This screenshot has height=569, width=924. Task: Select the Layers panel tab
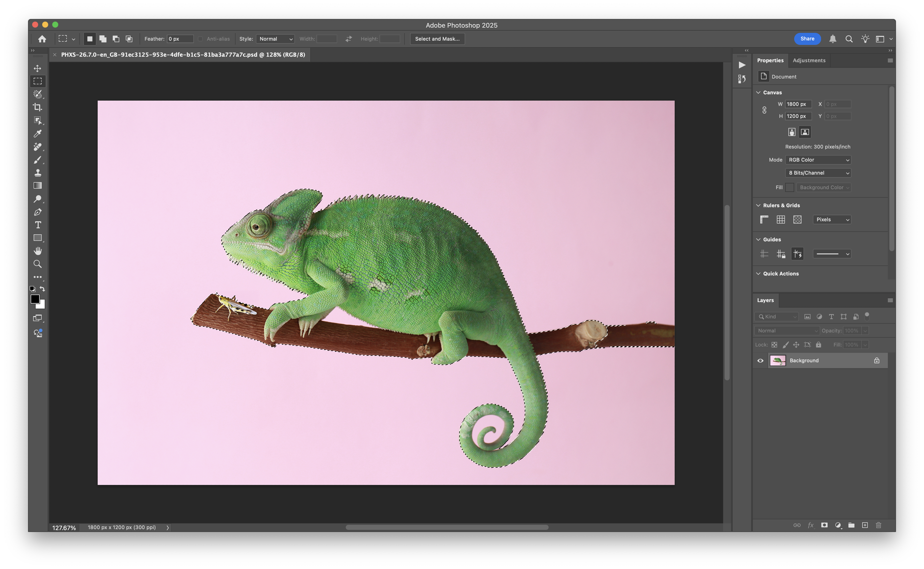point(765,300)
